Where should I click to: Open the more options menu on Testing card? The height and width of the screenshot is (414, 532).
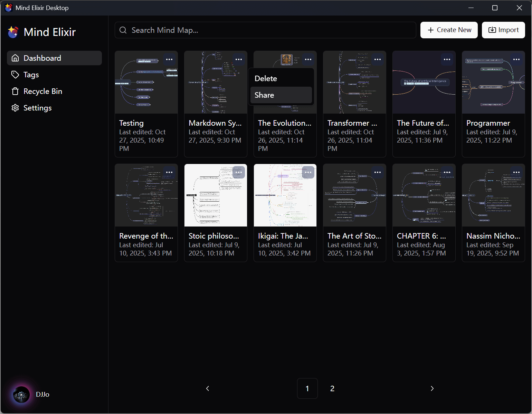(169, 59)
